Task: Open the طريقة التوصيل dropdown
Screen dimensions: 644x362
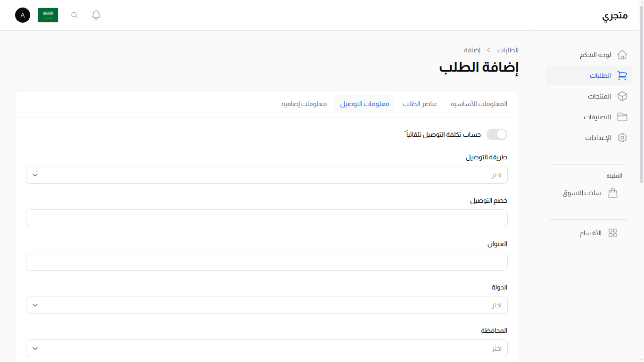Action: [x=267, y=175]
